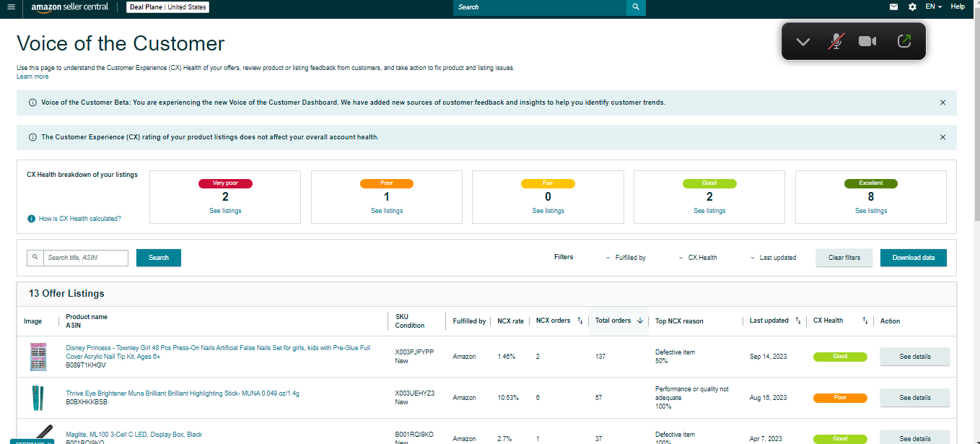Click the Disney Princess nails product thumbnail
The image size is (980, 444).
tap(38, 357)
